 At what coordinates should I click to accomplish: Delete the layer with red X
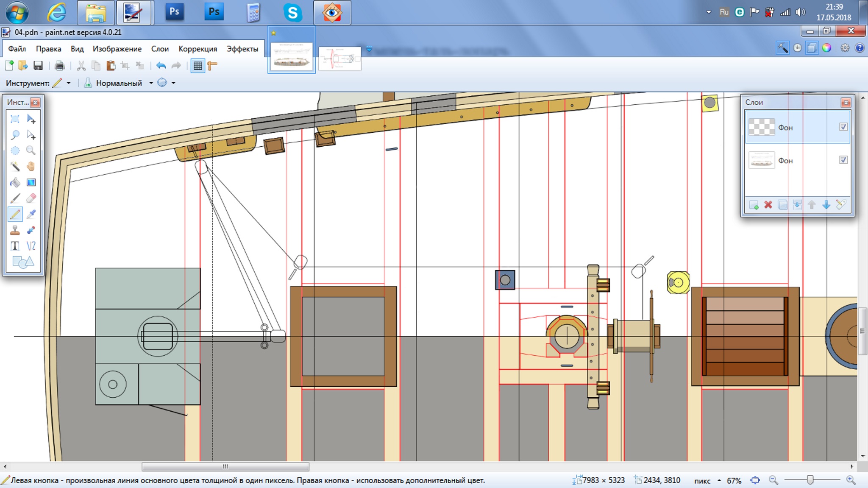tap(768, 205)
